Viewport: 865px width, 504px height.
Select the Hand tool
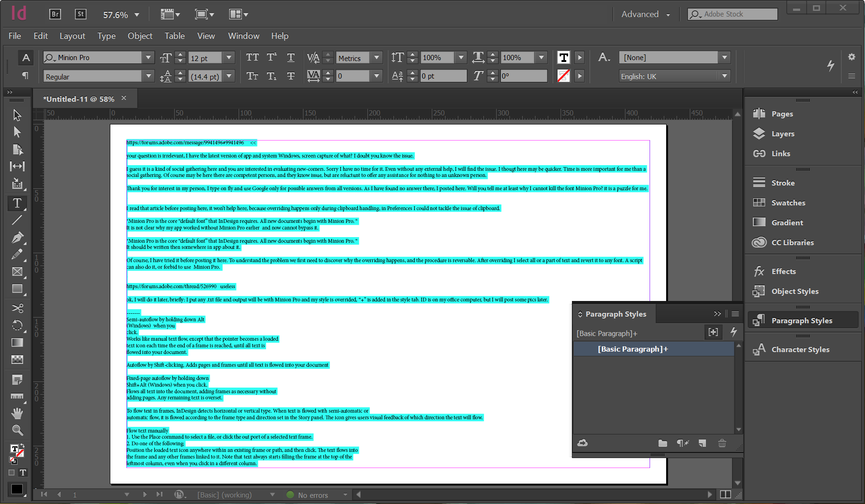pyautogui.click(x=17, y=413)
